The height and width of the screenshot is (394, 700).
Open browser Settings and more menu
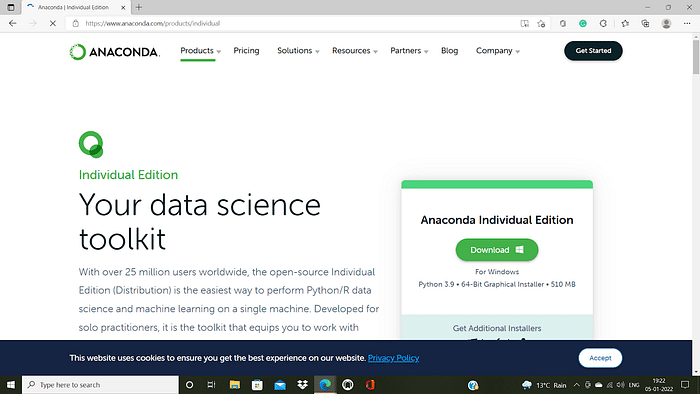click(x=687, y=23)
